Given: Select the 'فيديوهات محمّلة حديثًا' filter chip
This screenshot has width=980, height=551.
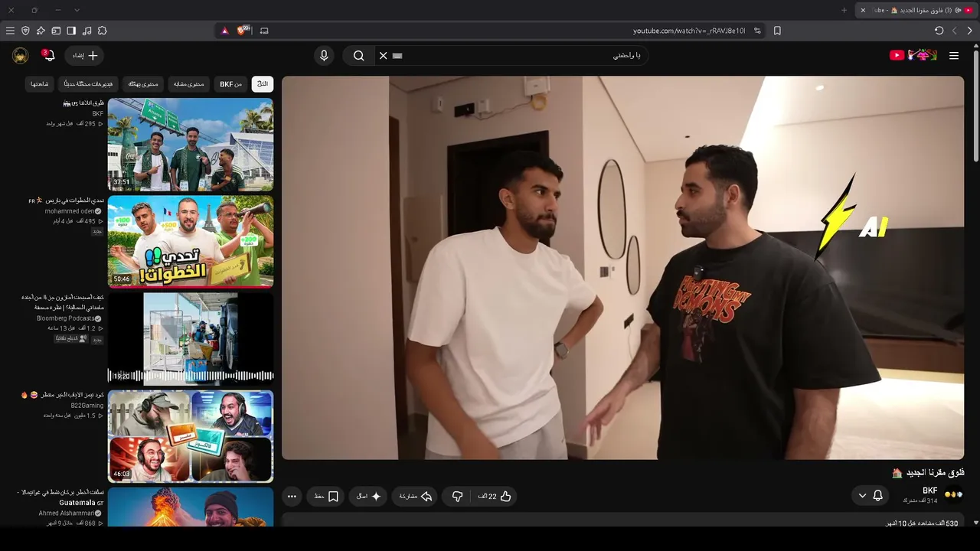Looking at the screenshot, I should coord(88,84).
